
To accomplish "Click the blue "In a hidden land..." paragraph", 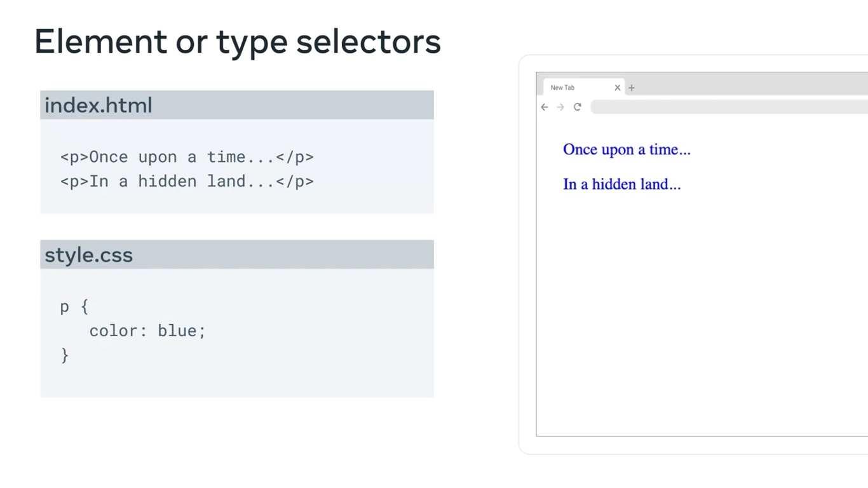I will click(x=621, y=184).
